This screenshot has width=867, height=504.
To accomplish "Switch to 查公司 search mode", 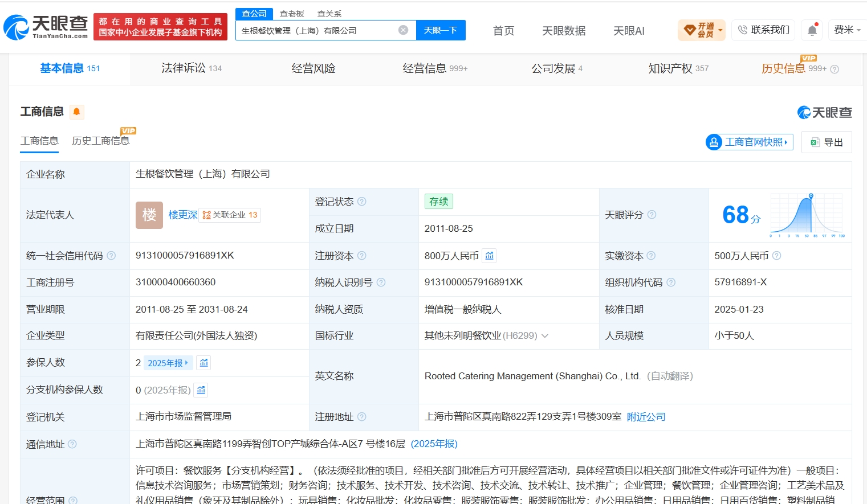I will [x=254, y=14].
